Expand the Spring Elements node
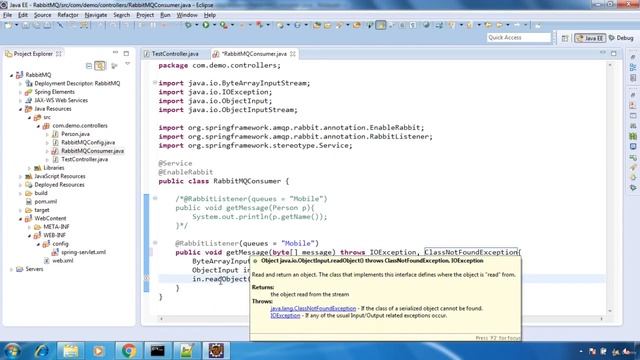Image resolution: width=640 pixels, height=360 pixels. [20, 92]
